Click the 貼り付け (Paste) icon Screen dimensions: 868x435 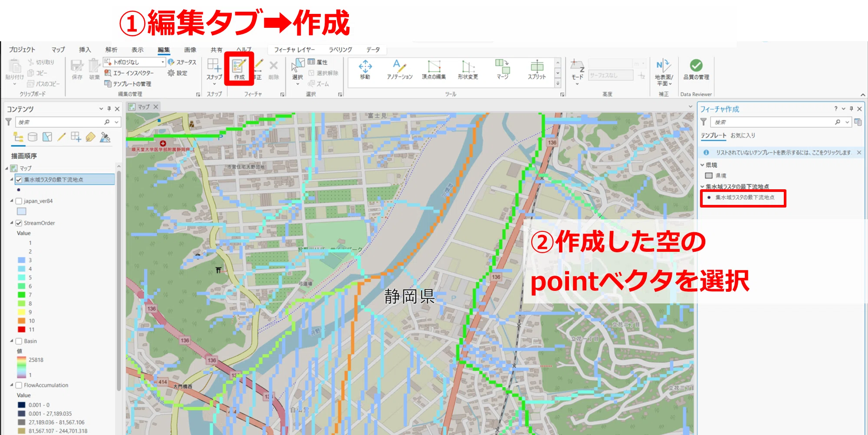[x=14, y=66]
